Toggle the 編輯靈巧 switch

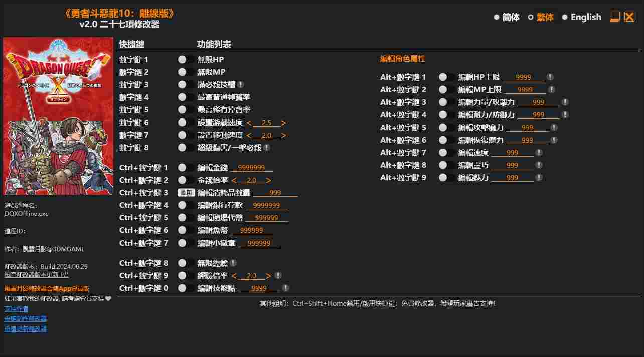pyautogui.click(x=447, y=165)
